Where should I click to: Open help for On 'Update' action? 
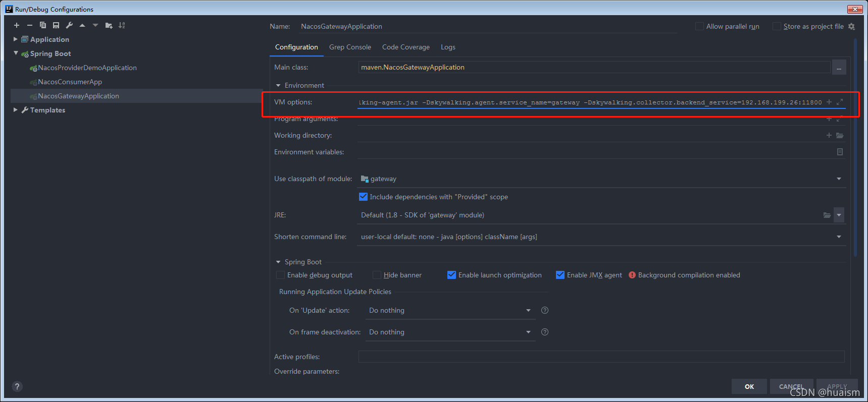[x=545, y=310]
